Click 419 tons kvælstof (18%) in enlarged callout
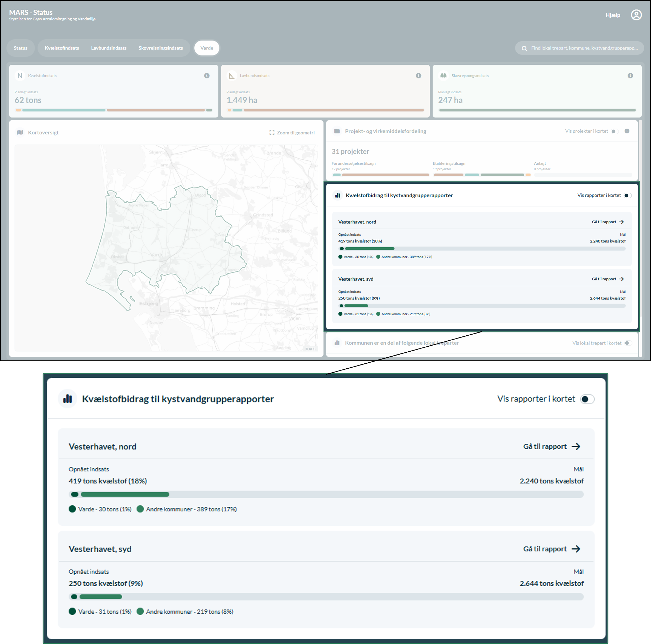 point(108,481)
